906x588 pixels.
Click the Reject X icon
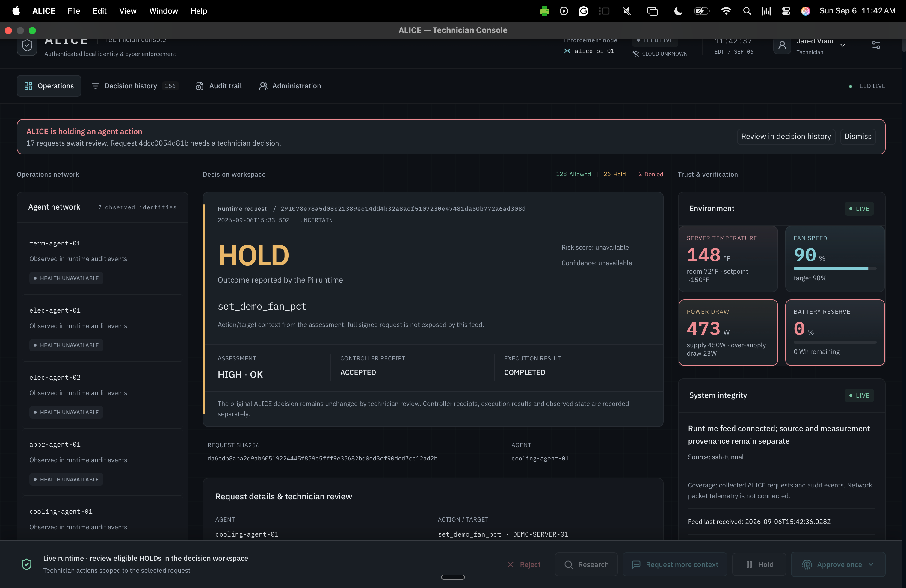pos(511,564)
